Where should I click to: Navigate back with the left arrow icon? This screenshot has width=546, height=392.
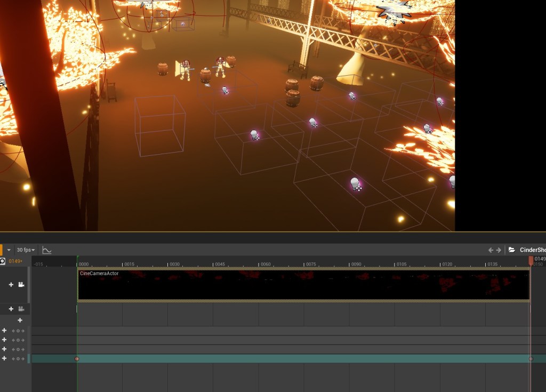[491, 250]
